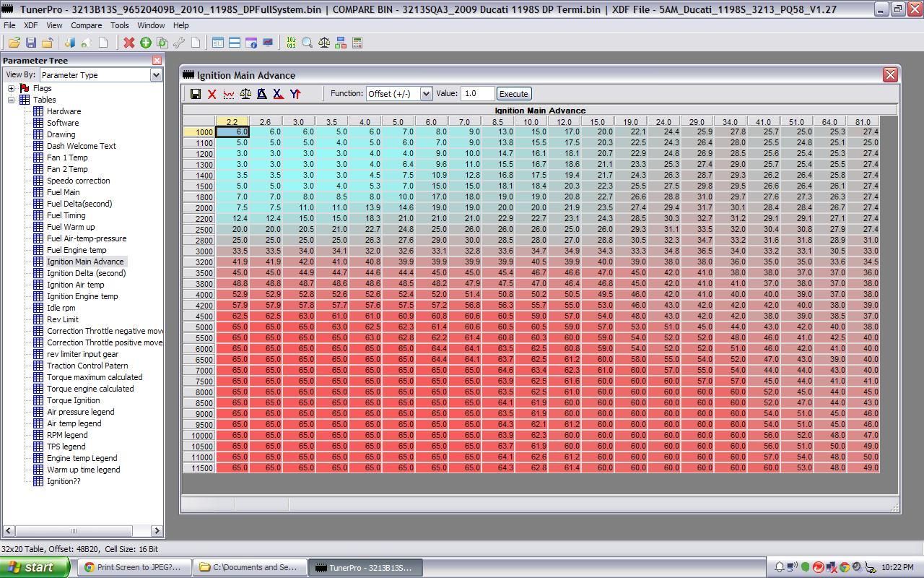Image resolution: width=924 pixels, height=578 pixels.
Task: Select the Ignition?? table
Action: 64,481
